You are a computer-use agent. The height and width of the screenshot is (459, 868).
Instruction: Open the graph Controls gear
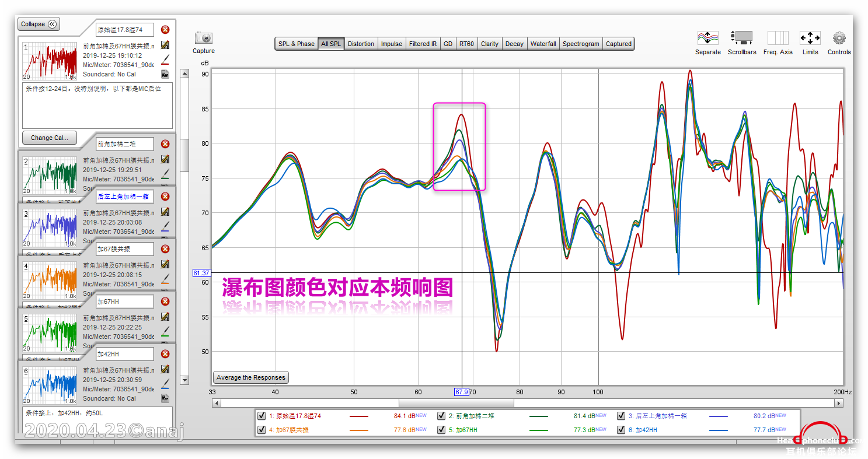pyautogui.click(x=839, y=38)
